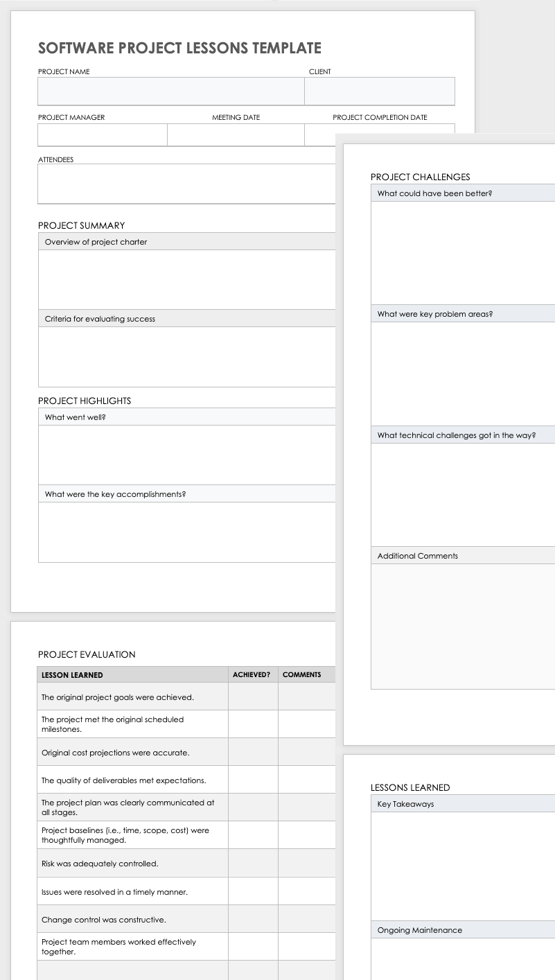
Task: Click the Attendees text box
Action: (x=186, y=184)
